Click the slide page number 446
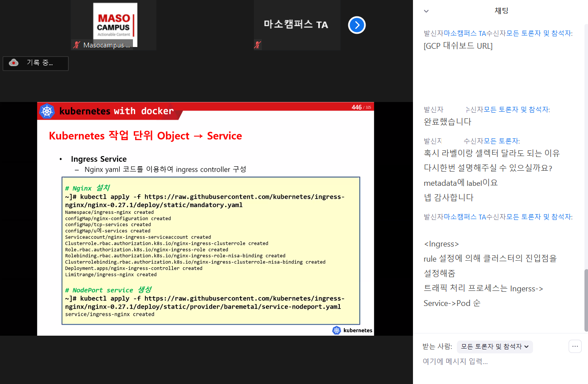The height and width of the screenshot is (384, 588). pyautogui.click(x=356, y=107)
